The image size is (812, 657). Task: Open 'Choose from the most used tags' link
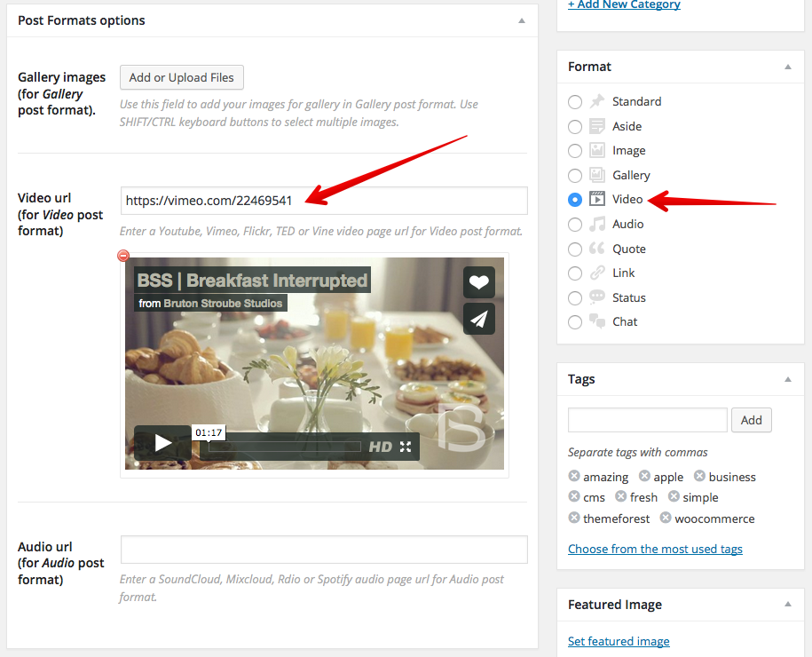(655, 549)
